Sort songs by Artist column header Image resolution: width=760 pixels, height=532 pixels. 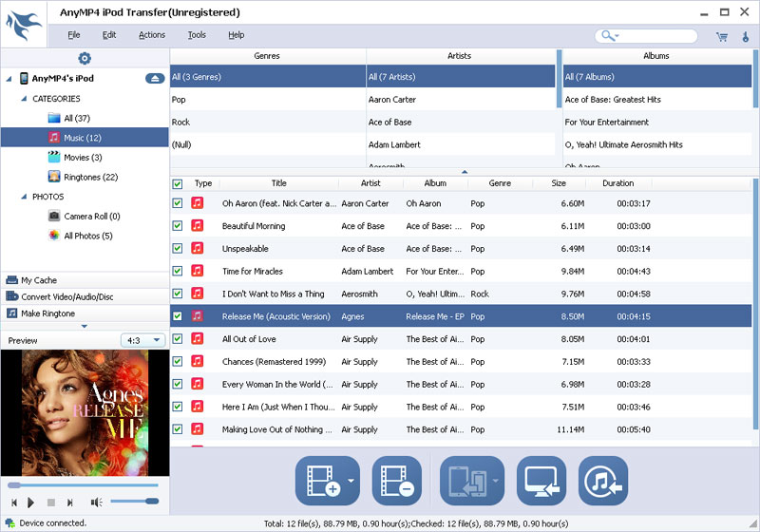click(x=370, y=183)
